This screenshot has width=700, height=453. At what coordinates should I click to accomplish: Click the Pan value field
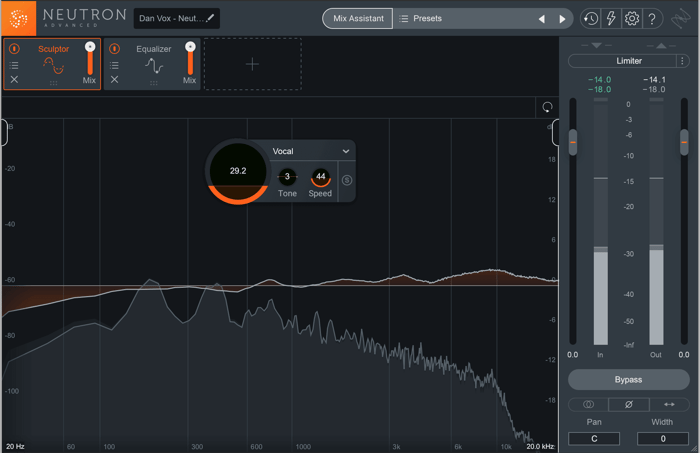tap(594, 439)
